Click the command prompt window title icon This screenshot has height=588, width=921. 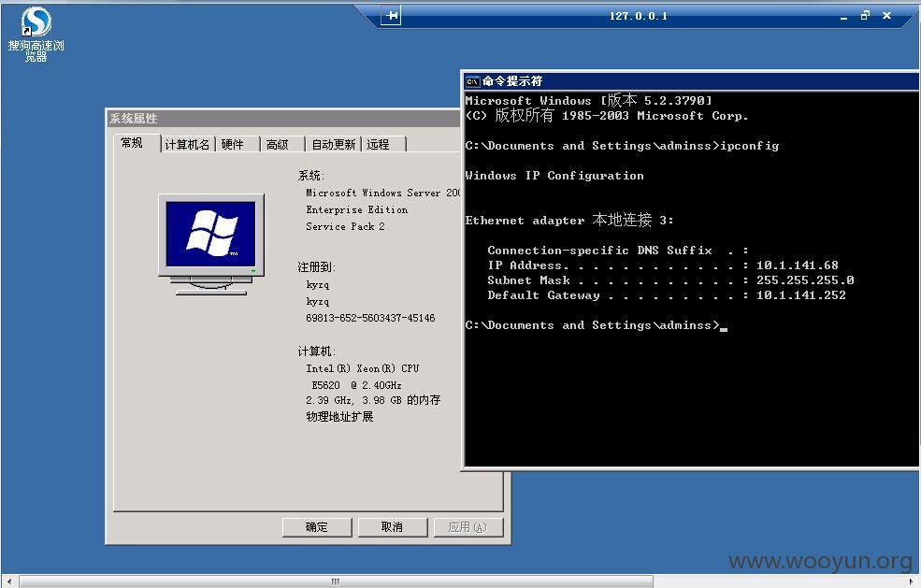pyautogui.click(x=472, y=81)
